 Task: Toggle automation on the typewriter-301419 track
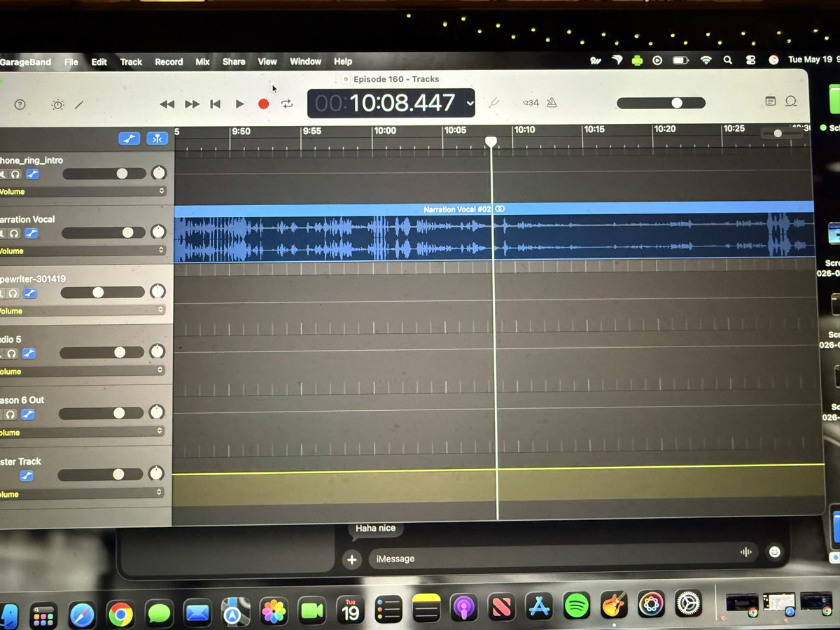[29, 293]
